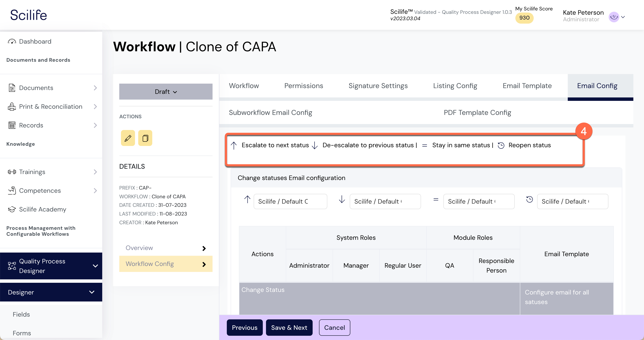Switch to the Listing Config tab
The height and width of the screenshot is (340, 644).
pos(455,86)
